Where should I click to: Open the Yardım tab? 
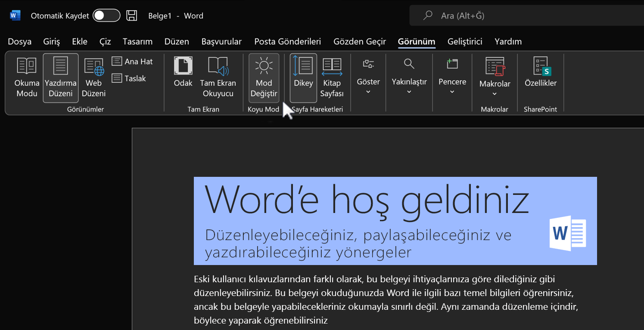(x=508, y=42)
